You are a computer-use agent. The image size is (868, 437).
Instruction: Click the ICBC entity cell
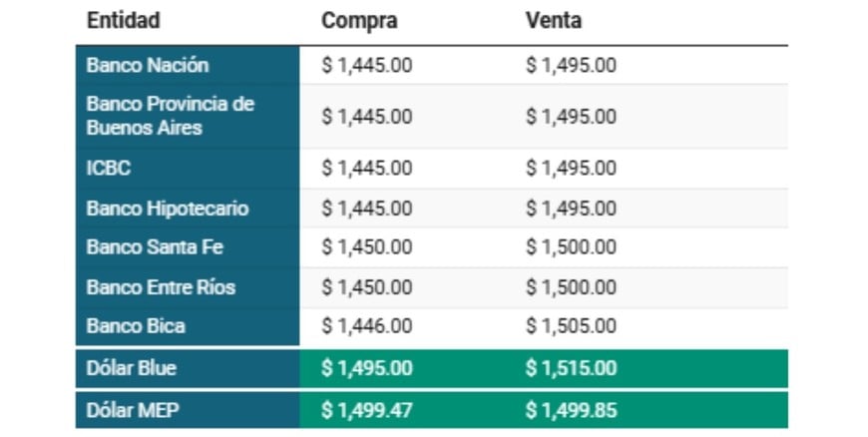coord(109,169)
